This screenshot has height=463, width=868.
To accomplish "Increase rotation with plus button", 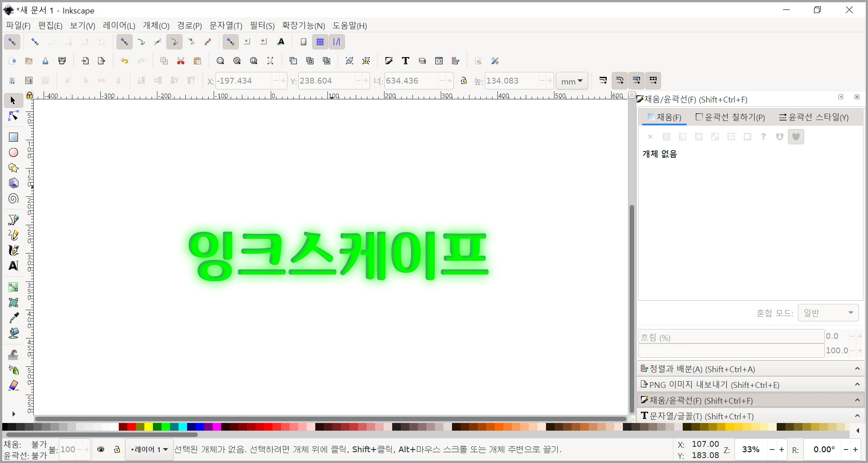I will click(855, 450).
